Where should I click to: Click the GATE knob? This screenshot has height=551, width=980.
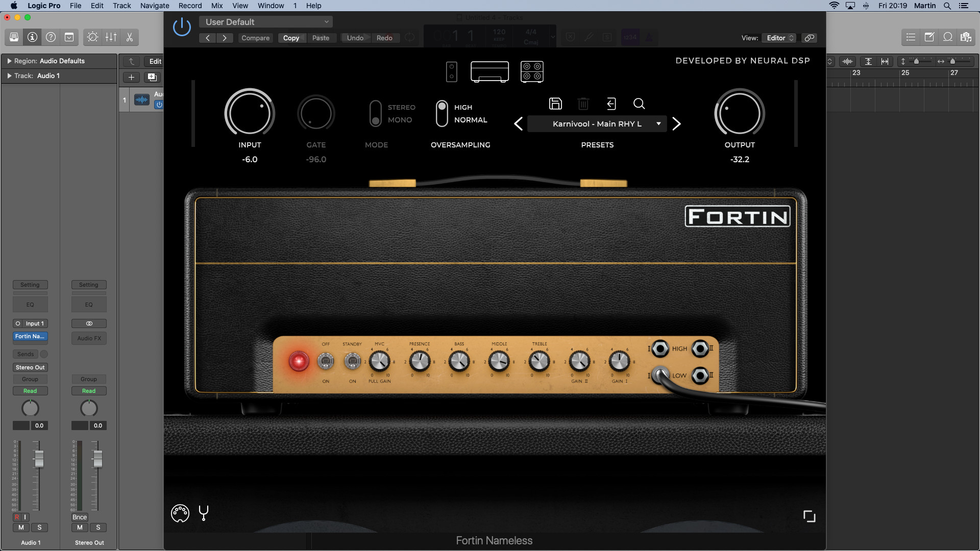click(x=316, y=113)
